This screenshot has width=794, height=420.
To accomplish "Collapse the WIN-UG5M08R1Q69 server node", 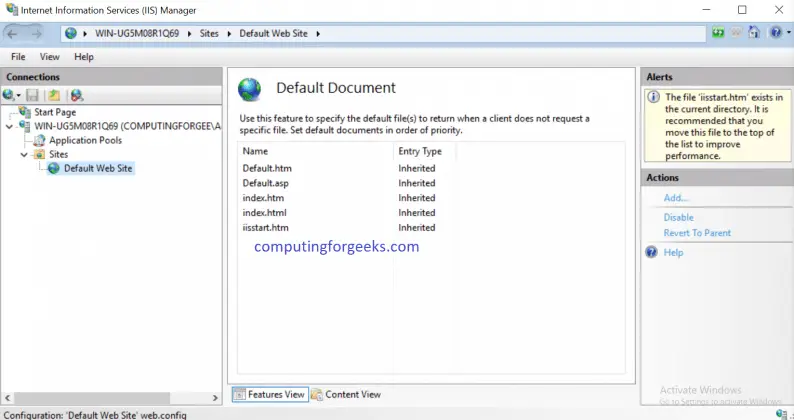I will point(9,127).
